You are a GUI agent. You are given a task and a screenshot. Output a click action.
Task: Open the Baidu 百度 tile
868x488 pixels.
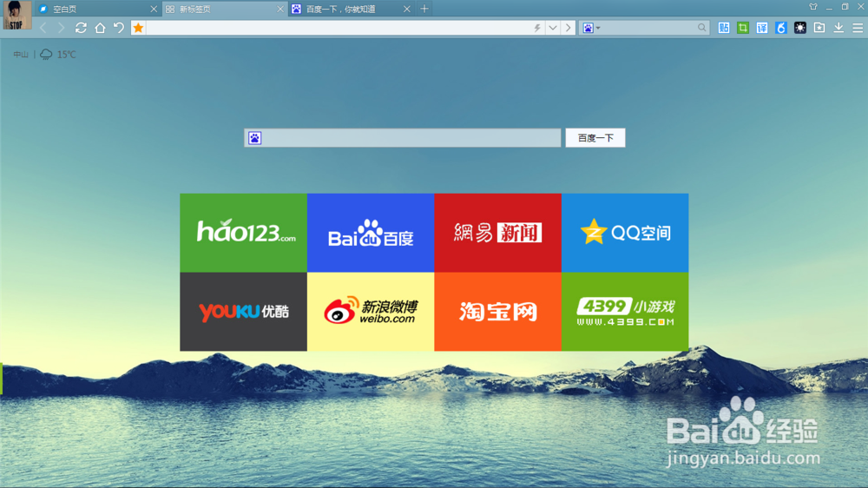371,233
